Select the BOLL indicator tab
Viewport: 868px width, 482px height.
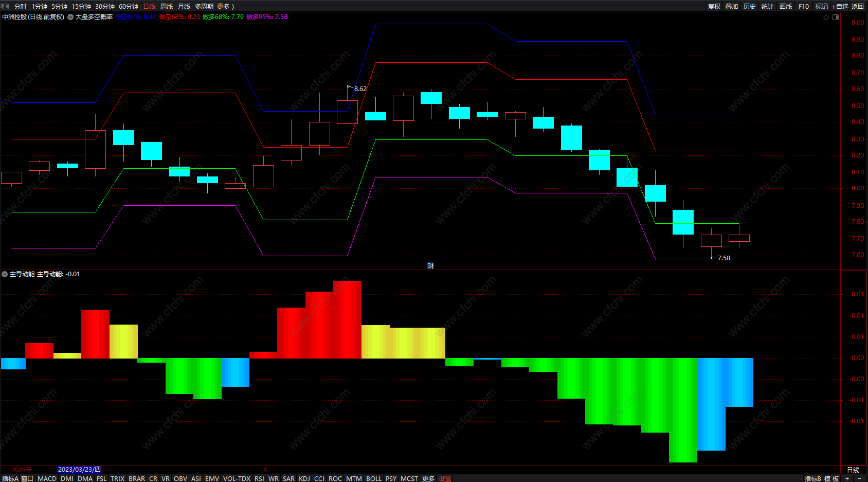[x=374, y=478]
